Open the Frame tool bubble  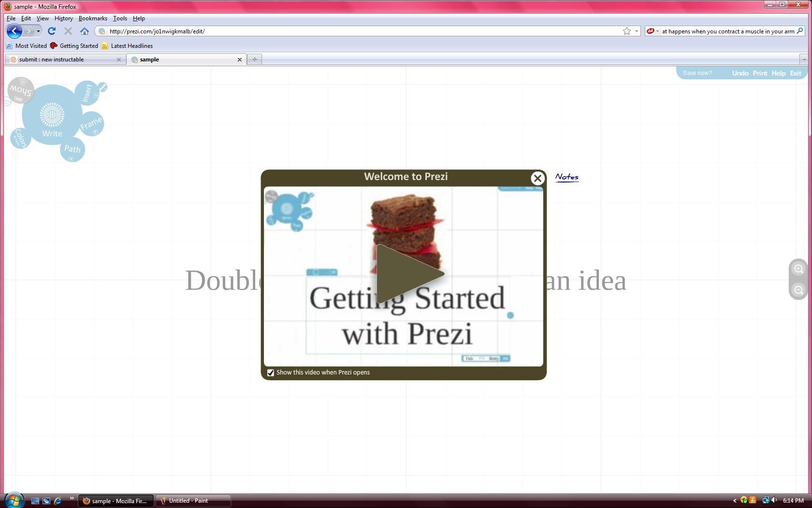[91, 124]
